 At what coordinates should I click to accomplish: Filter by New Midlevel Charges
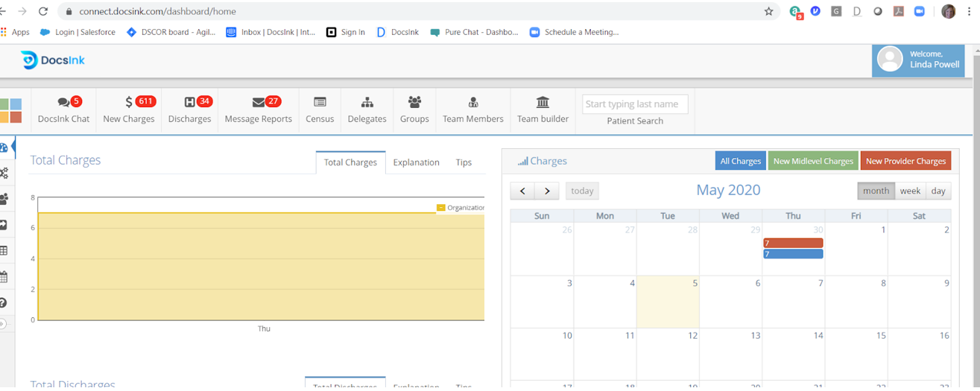click(x=813, y=161)
